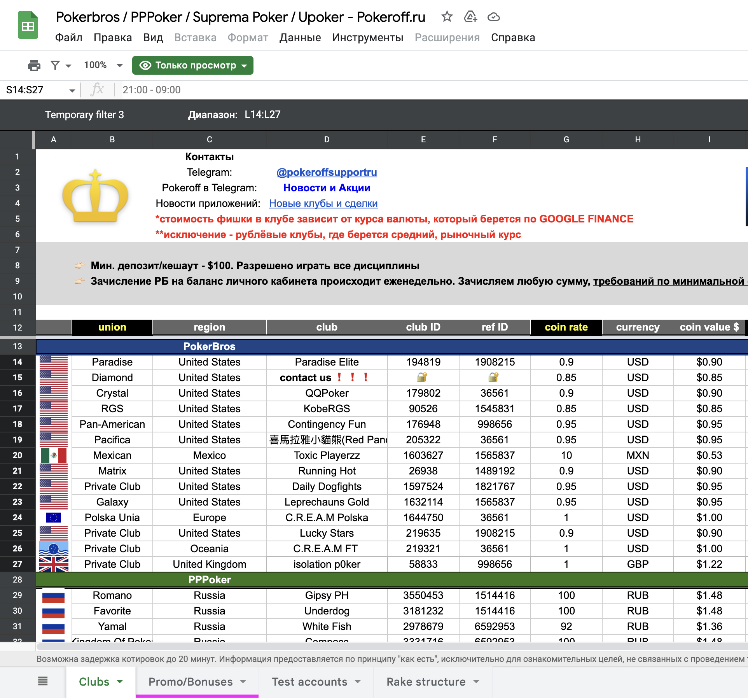Expand the 100% zoom dropdown
This screenshot has height=700, width=748.
[119, 65]
